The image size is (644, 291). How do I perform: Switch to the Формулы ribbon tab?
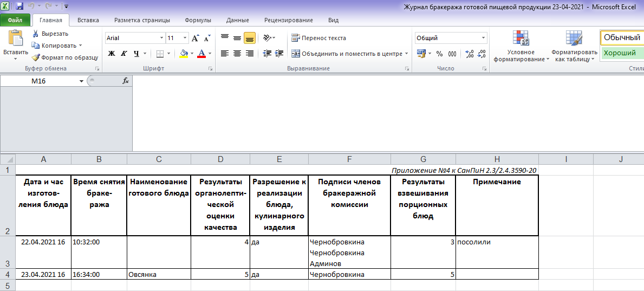(x=198, y=20)
